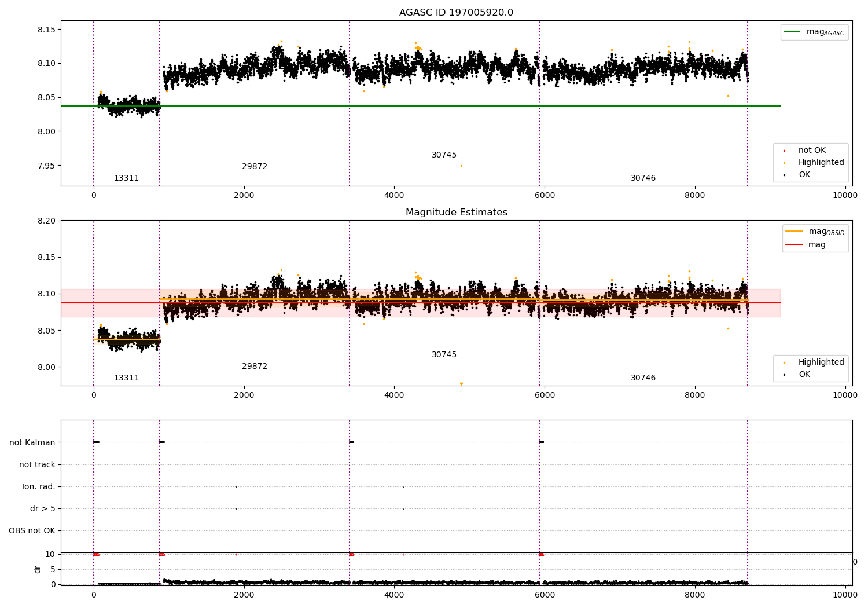Click x-axis tick 8000 under the bottom plot

(x=695, y=595)
